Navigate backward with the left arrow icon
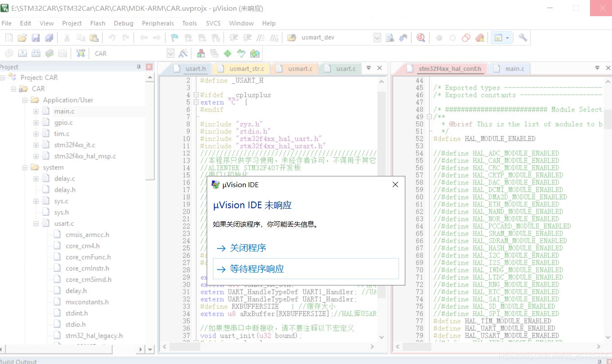 click(x=143, y=38)
